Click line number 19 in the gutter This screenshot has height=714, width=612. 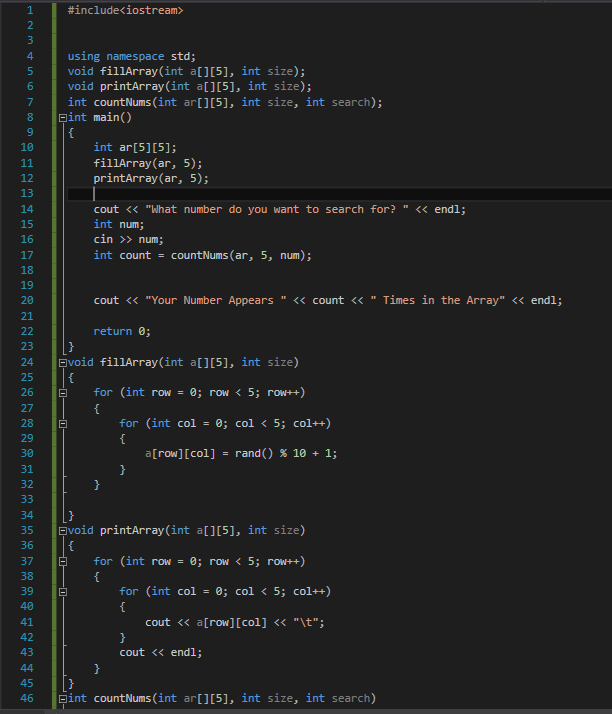tap(27, 286)
